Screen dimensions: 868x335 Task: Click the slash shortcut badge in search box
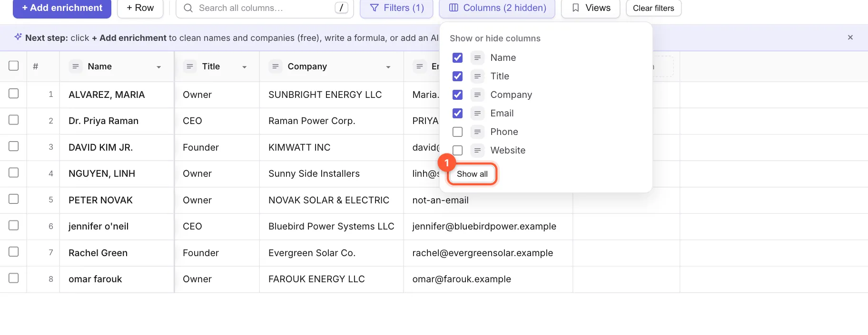341,8
